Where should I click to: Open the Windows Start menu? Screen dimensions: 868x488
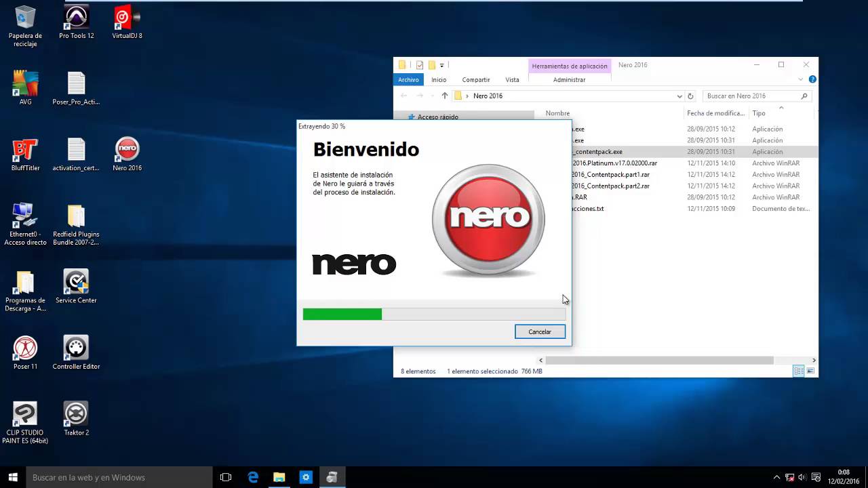pos(12,477)
